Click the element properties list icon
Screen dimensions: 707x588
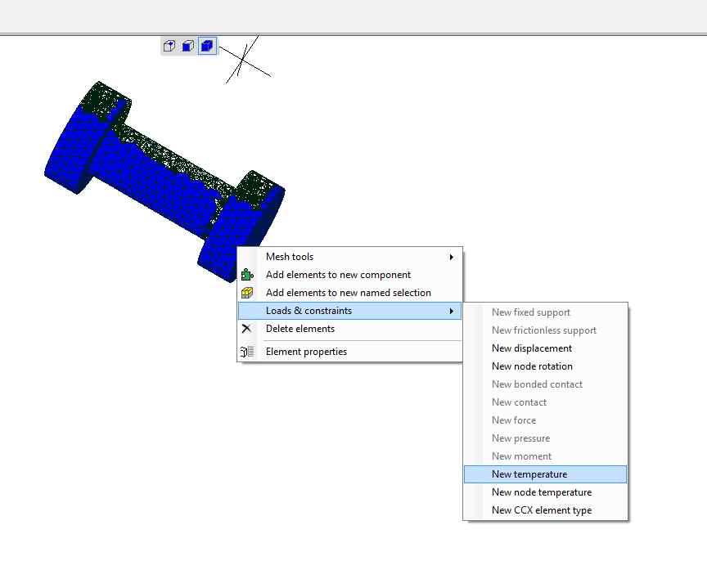(x=246, y=352)
